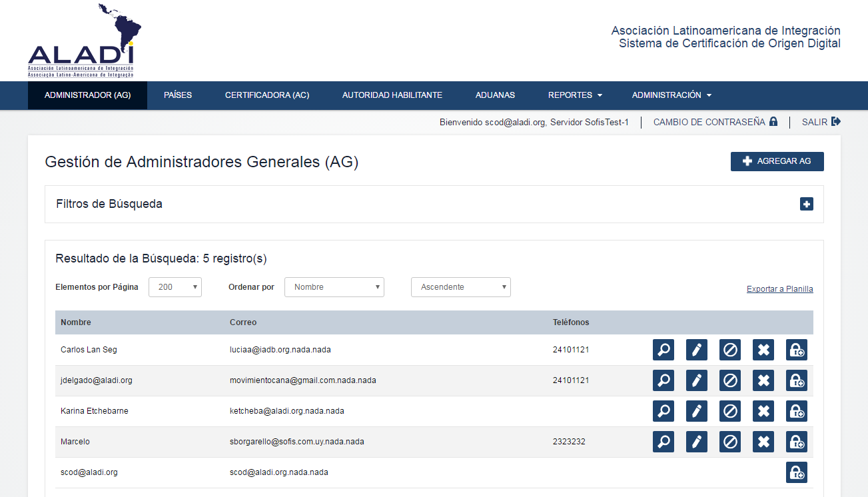The image size is (868, 497).
Task: Go to the Países tab
Action: 178,95
